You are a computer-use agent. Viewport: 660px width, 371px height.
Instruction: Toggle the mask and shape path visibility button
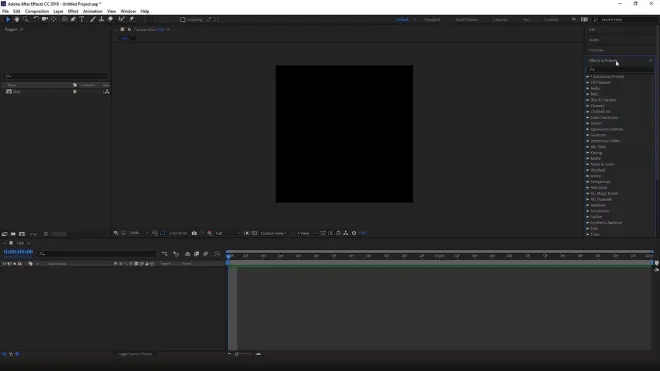pyautogui.click(x=163, y=233)
